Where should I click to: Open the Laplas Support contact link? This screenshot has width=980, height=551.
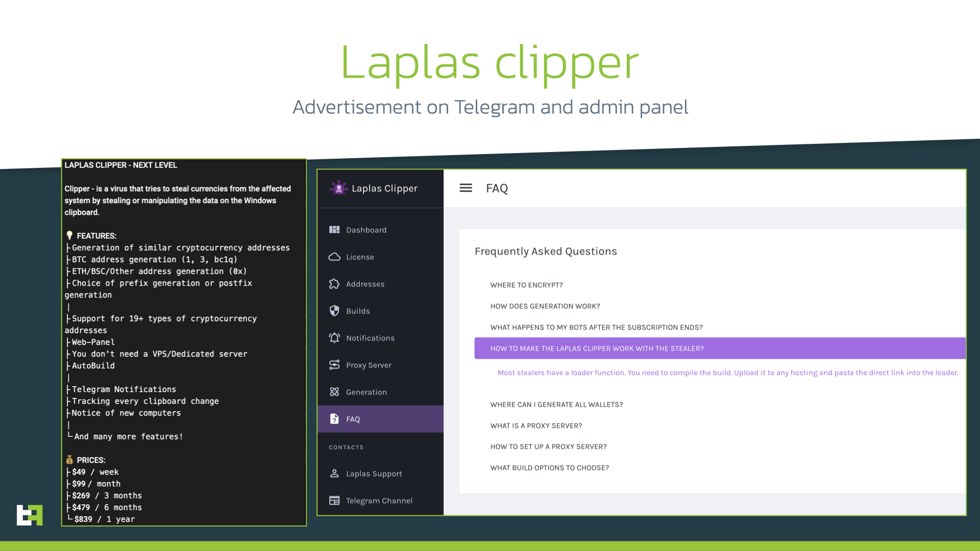tap(380, 474)
